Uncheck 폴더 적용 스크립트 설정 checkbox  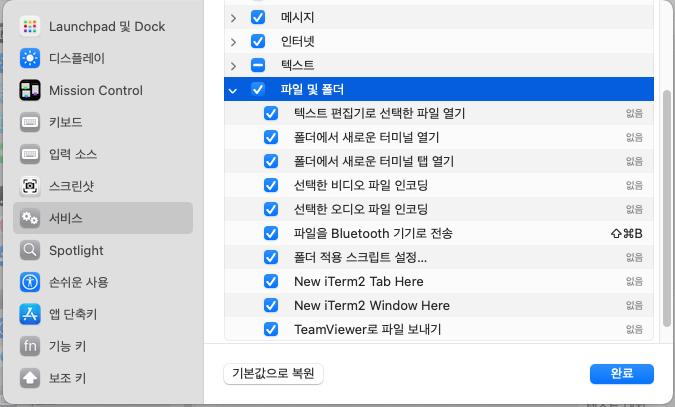tap(271, 257)
